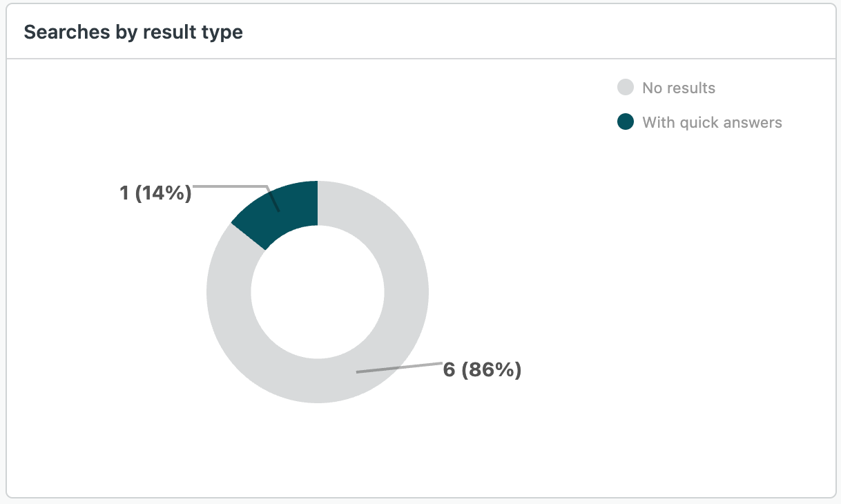
Task: Toggle the "No results" legend label
Action: [678, 88]
